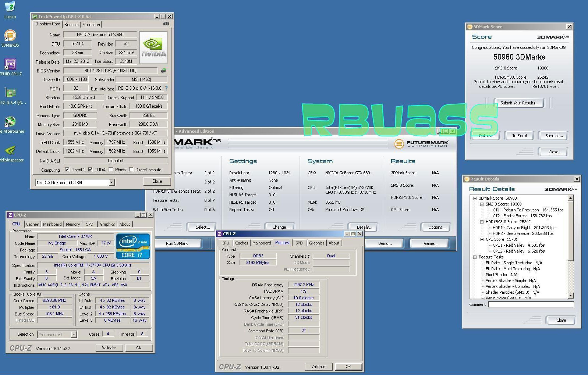Collapse the 3DMark Score: 50980 tree node
This screenshot has height=375, width=588.
pos(475,198)
